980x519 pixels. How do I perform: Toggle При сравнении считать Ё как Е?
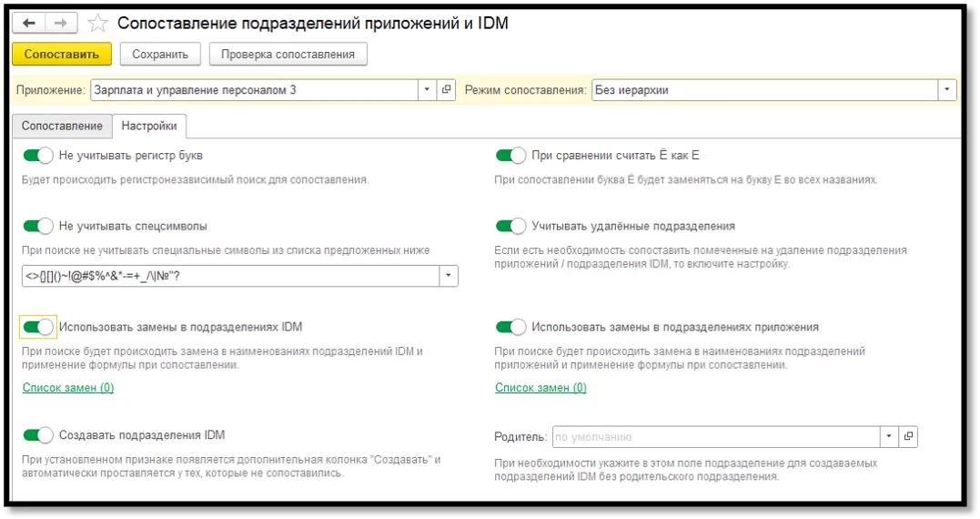[510, 155]
